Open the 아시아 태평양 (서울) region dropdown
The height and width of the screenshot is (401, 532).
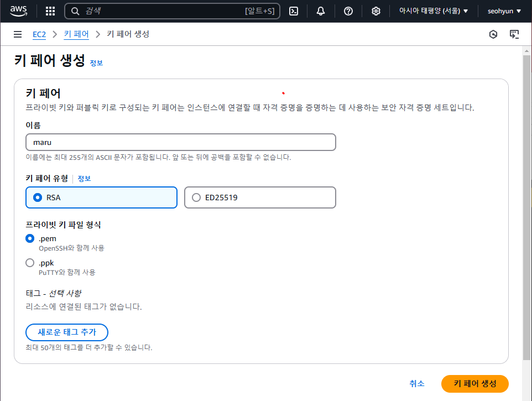[x=433, y=11]
